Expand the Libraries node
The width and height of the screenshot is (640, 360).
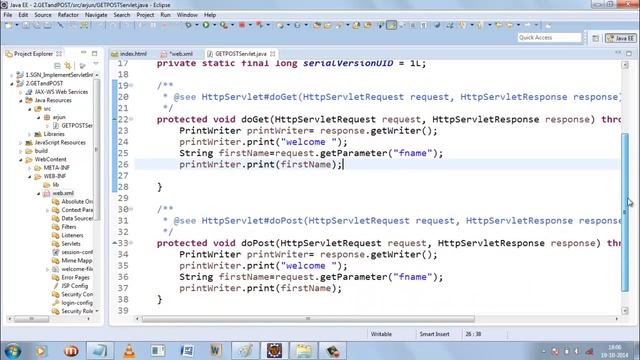click(29, 134)
